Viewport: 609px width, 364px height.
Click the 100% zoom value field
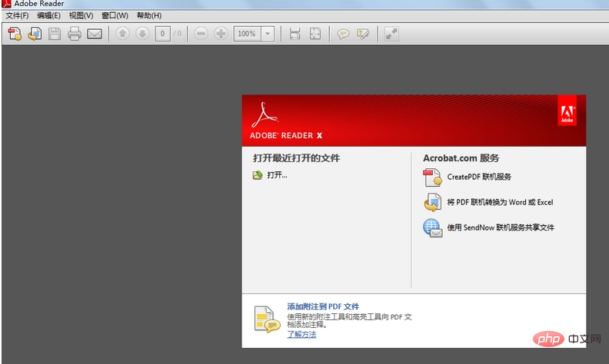247,34
